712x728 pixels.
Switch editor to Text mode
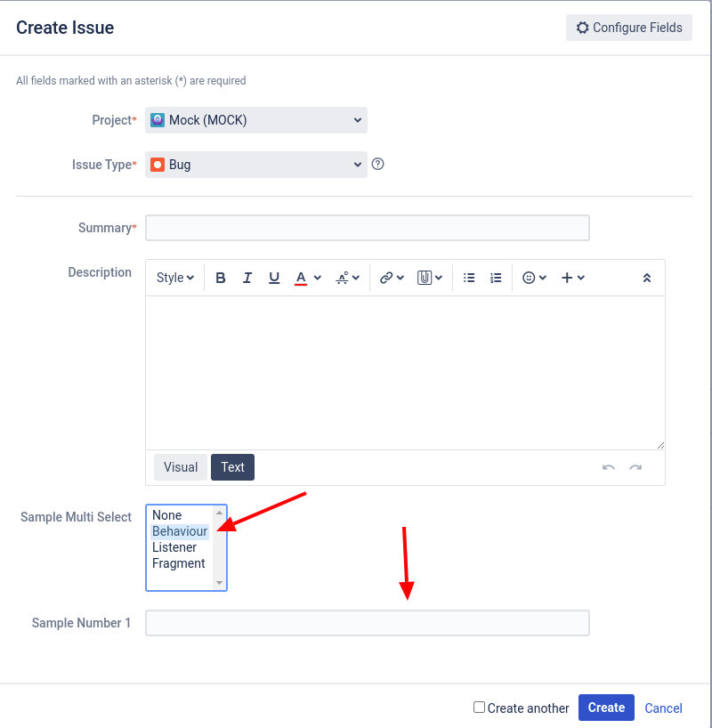(x=232, y=467)
